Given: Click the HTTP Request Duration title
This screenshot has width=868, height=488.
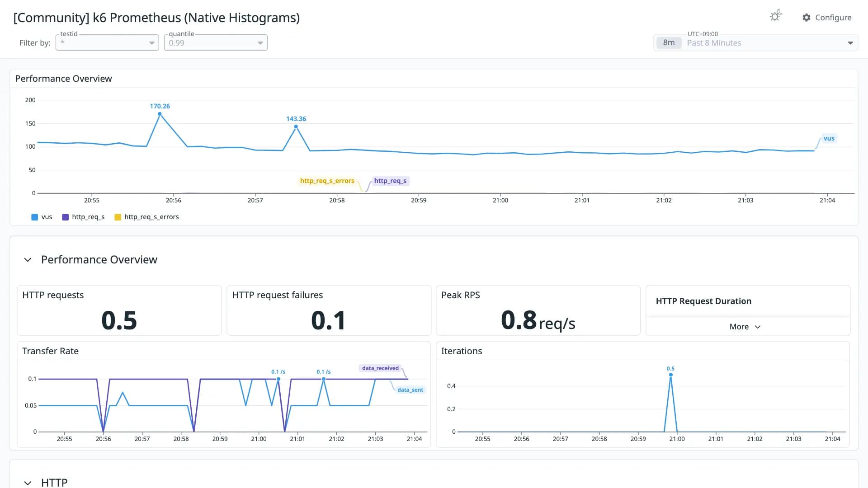Looking at the screenshot, I should (x=703, y=301).
